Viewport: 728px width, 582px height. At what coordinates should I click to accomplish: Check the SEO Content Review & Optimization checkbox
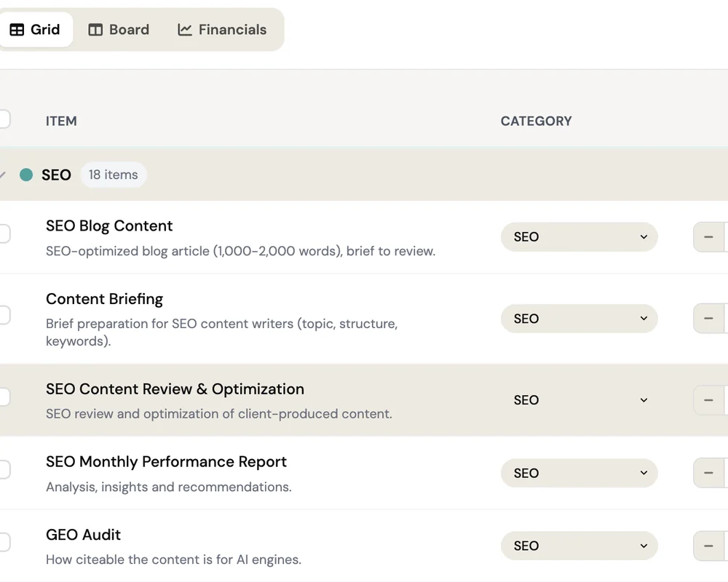4,396
